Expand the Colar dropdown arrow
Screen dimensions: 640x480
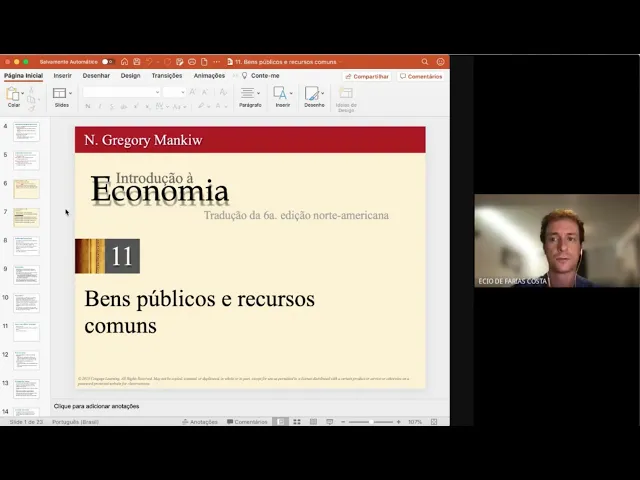(22, 93)
